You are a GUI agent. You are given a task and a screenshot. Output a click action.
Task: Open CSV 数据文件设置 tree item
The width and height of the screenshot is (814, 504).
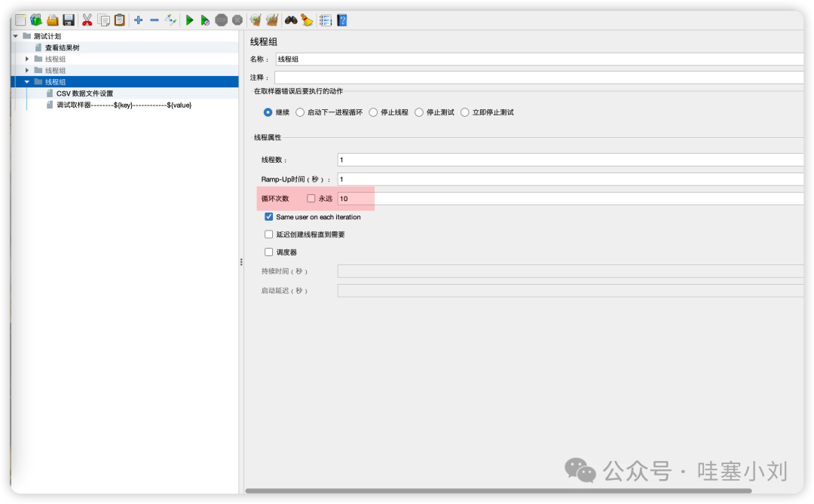84,93
